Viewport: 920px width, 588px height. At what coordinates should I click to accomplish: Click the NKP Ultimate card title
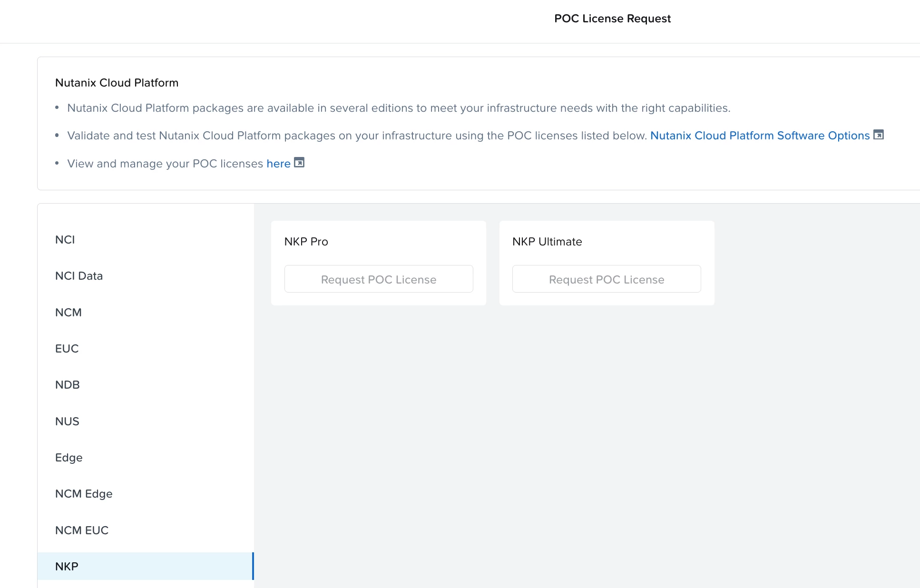coord(547,242)
